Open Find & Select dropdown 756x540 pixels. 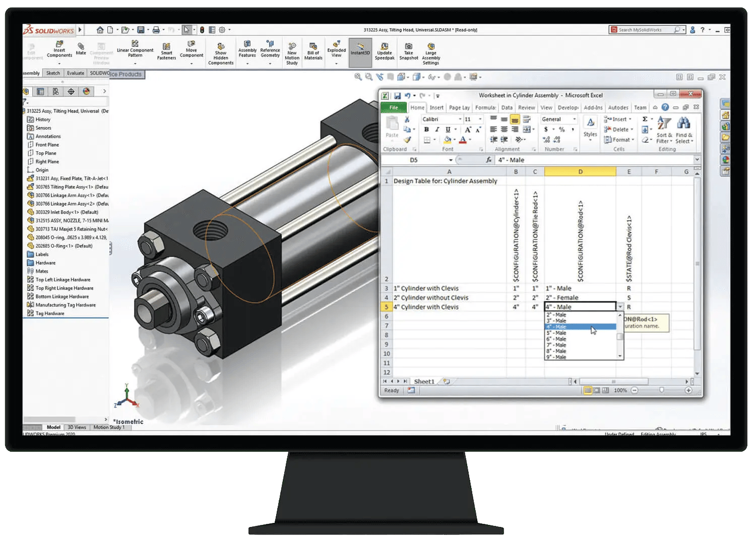[x=684, y=131]
